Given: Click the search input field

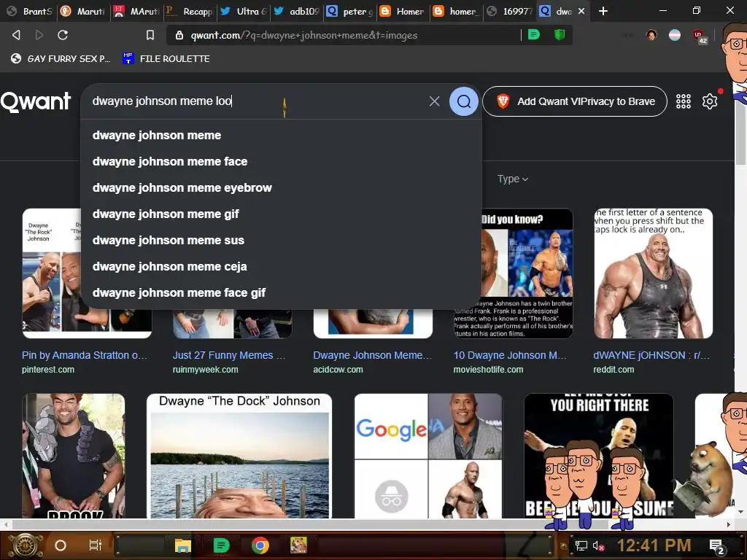Looking at the screenshot, I should tap(258, 101).
